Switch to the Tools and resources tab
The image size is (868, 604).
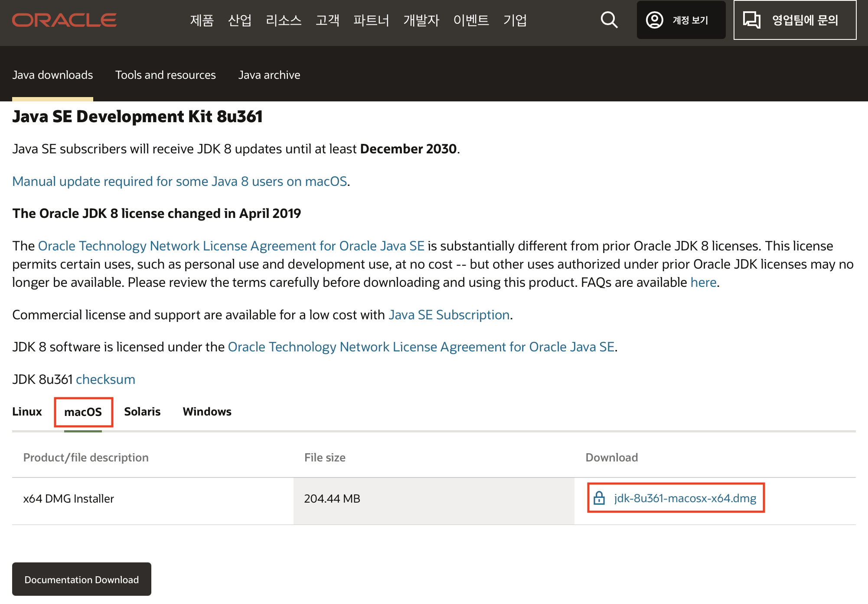(165, 75)
